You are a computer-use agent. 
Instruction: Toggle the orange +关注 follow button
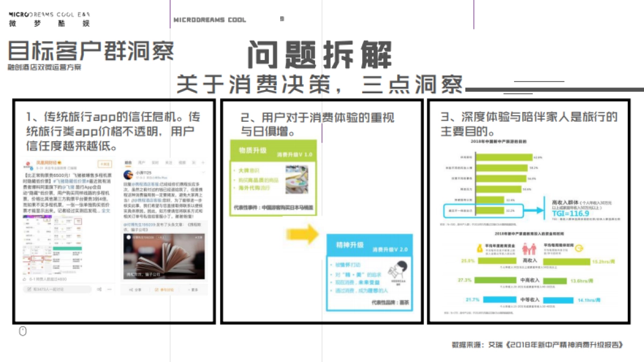(106, 163)
